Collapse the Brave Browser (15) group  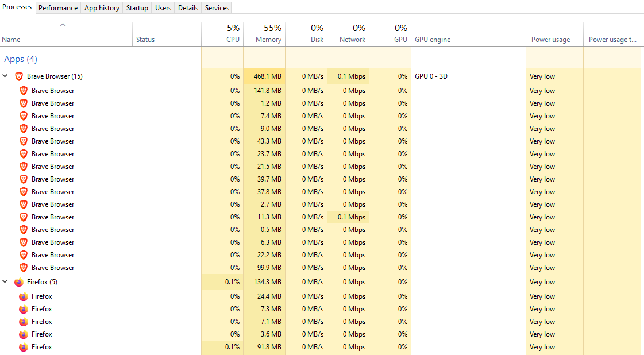[5, 76]
